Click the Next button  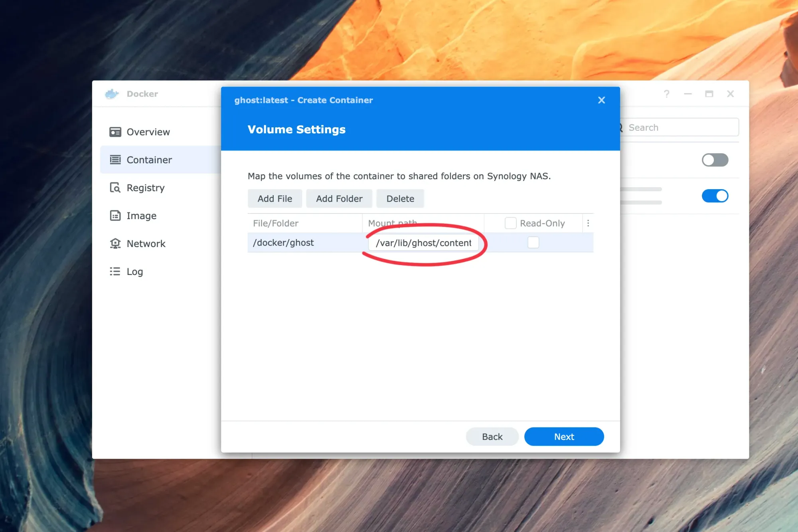564,436
